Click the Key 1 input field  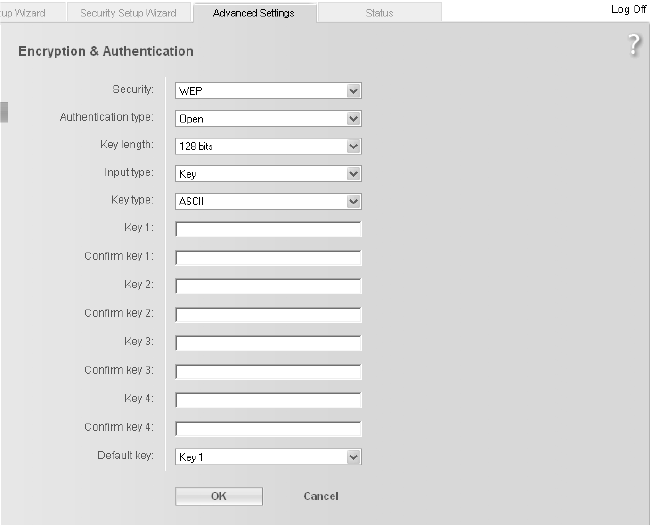(267, 229)
